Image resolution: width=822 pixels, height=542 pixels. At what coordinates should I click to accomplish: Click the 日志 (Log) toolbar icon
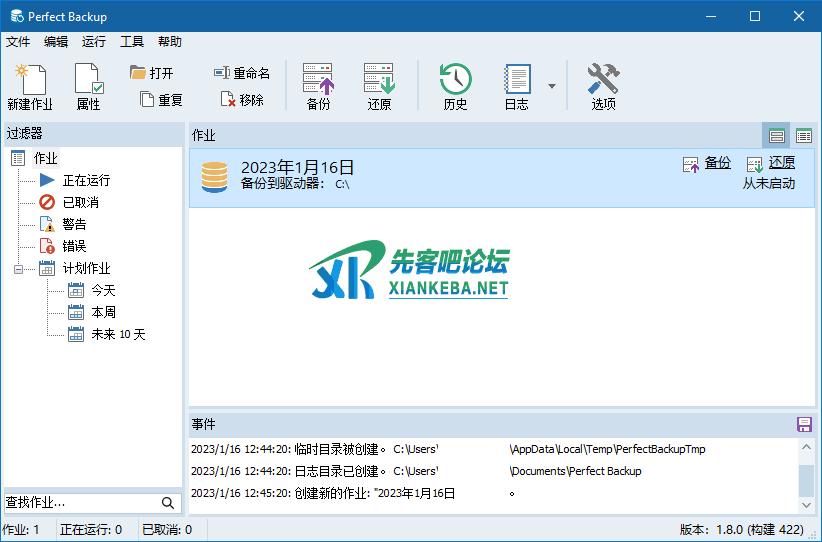click(516, 85)
